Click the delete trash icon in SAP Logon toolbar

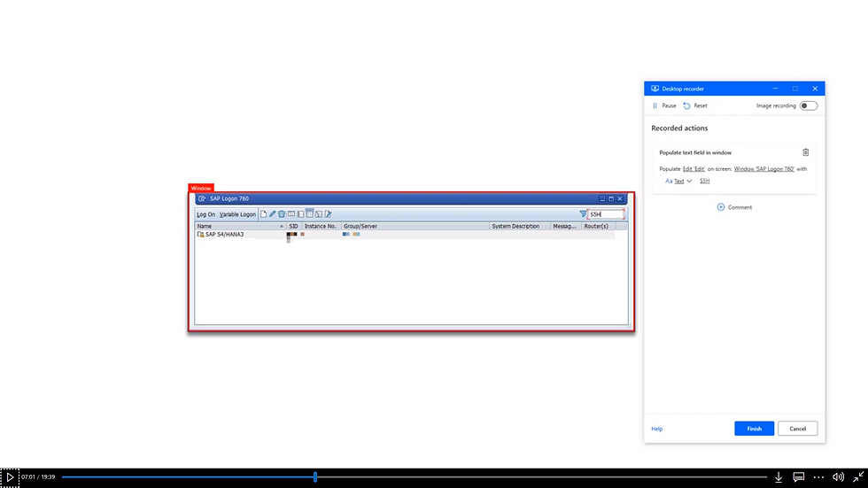click(x=282, y=214)
